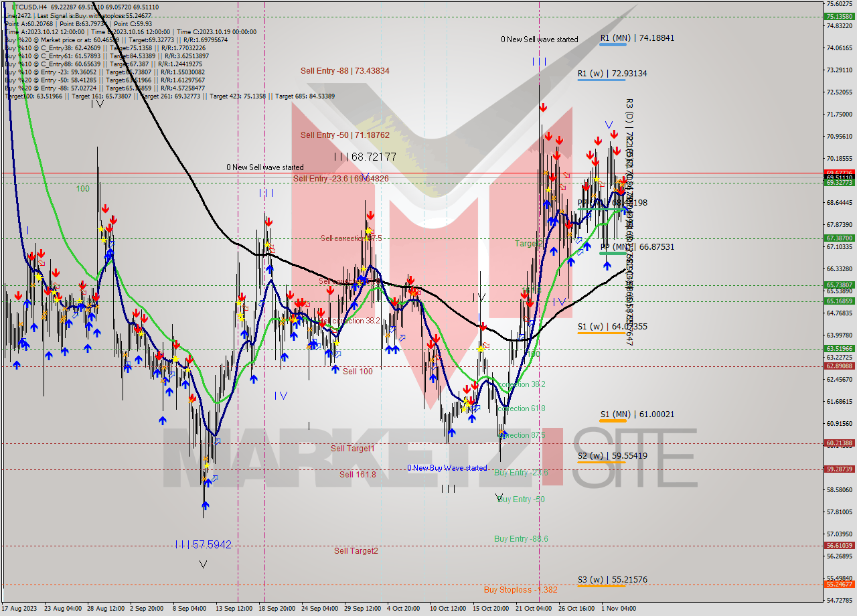Click the blue R1 (MN) line marker
The width and height of the screenshot is (857, 616).
point(613,45)
